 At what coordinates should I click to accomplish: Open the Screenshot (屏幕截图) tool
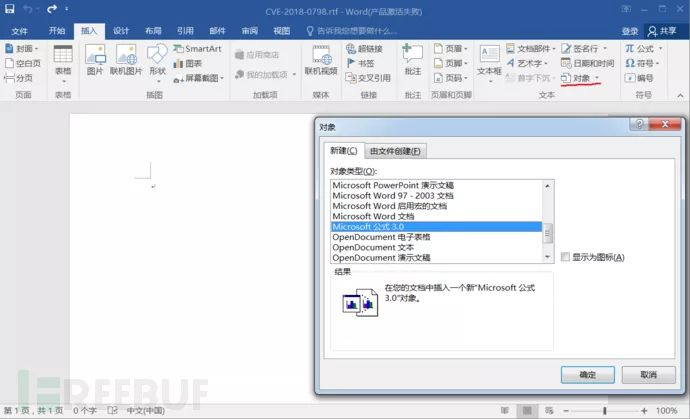[198, 78]
